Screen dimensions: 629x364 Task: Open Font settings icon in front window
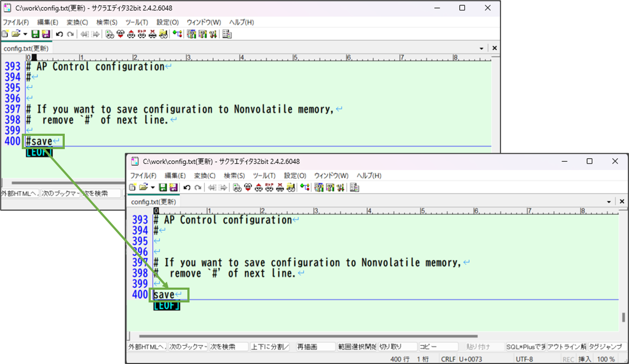[x=341, y=187]
